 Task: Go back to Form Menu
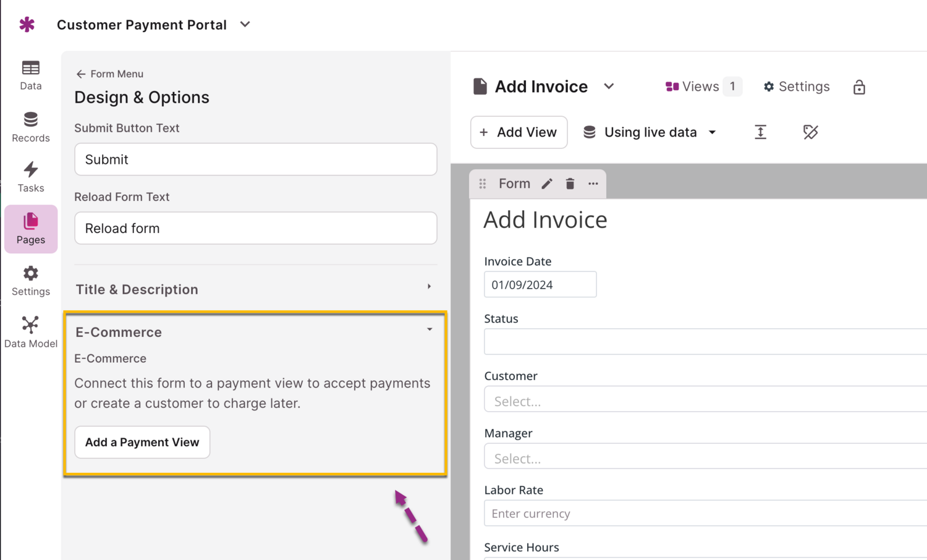point(109,74)
